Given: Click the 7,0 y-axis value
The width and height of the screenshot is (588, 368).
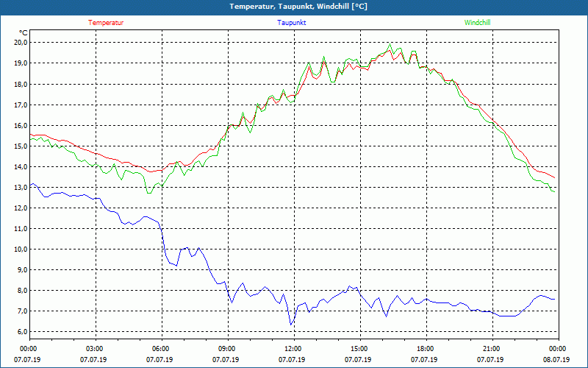Looking at the screenshot, I should 22,311.
